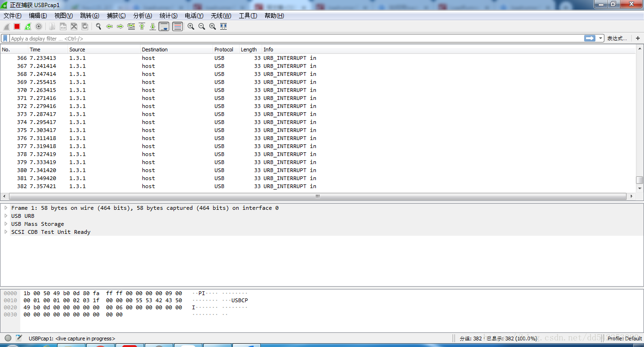Open the 分析(A) menu
Image resolution: width=644 pixels, height=347 pixels.
tap(142, 16)
